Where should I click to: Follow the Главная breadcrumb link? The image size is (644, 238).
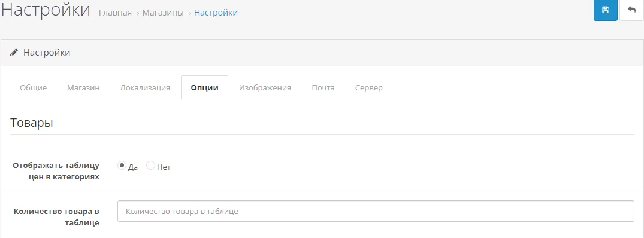pyautogui.click(x=116, y=13)
